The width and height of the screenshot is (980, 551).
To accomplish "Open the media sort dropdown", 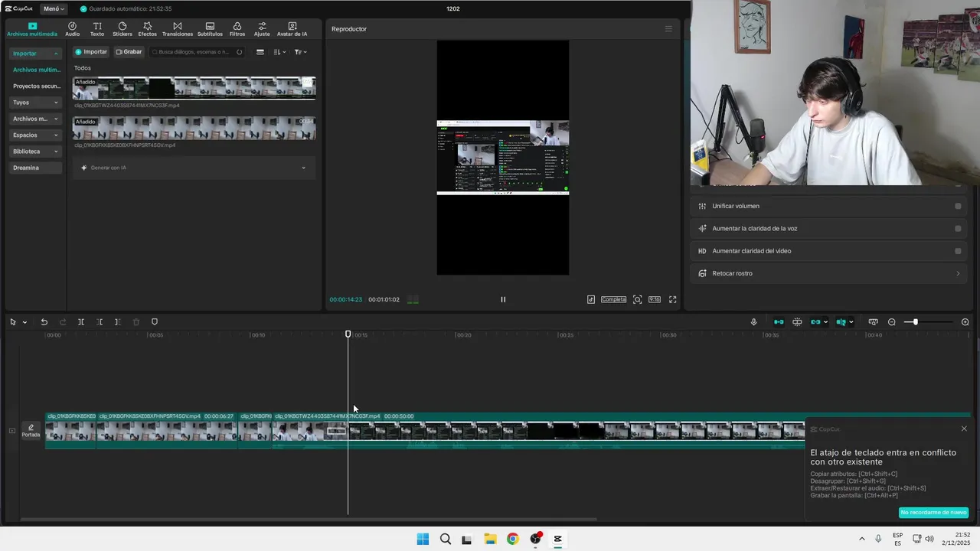I will point(279,52).
